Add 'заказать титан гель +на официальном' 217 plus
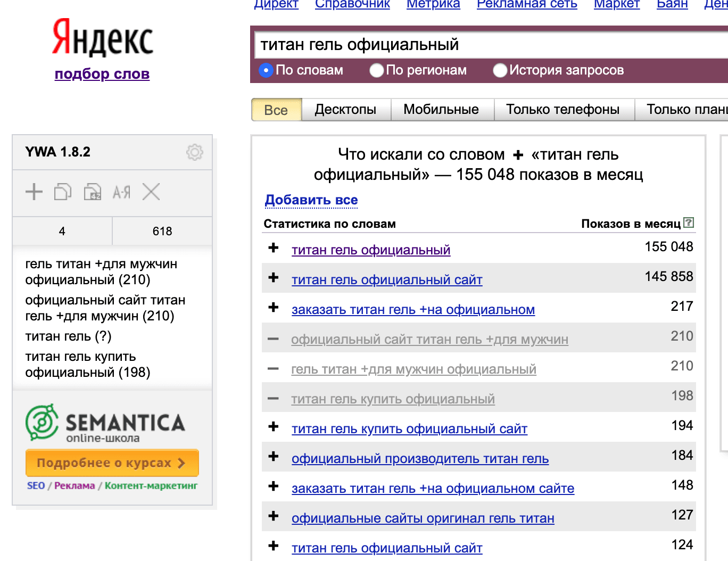 click(274, 307)
